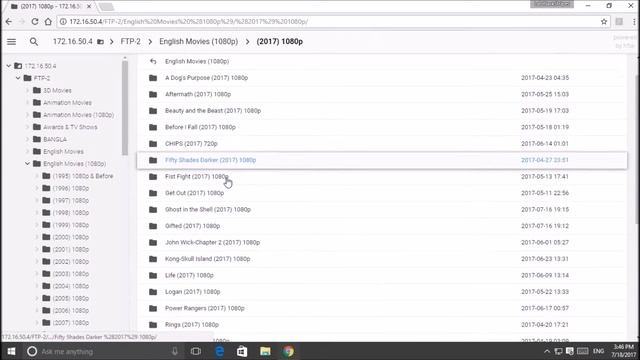
Task: Click the Cortana microphone icon
Action: point(175,351)
